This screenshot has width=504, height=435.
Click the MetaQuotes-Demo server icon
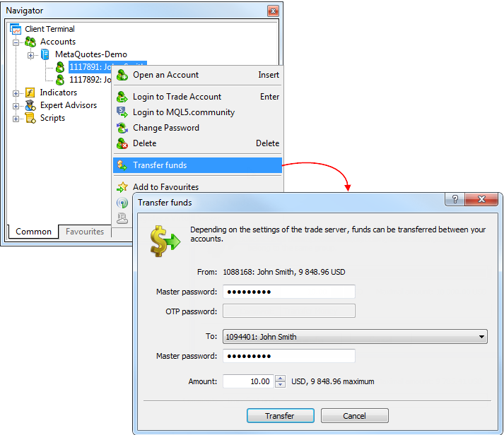click(x=45, y=54)
